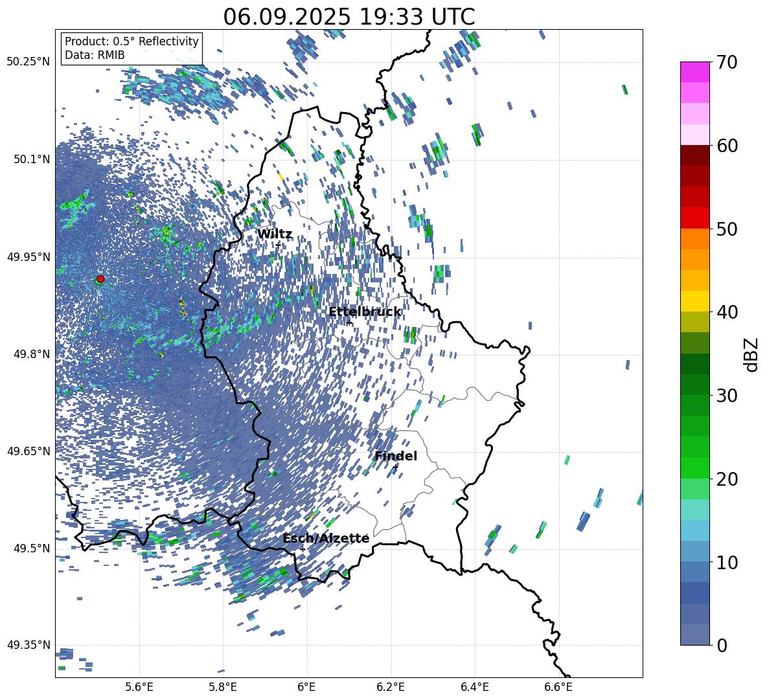This screenshot has height=700, width=767.
Task: Click the 50.25°N latitude label
Action: [29, 62]
